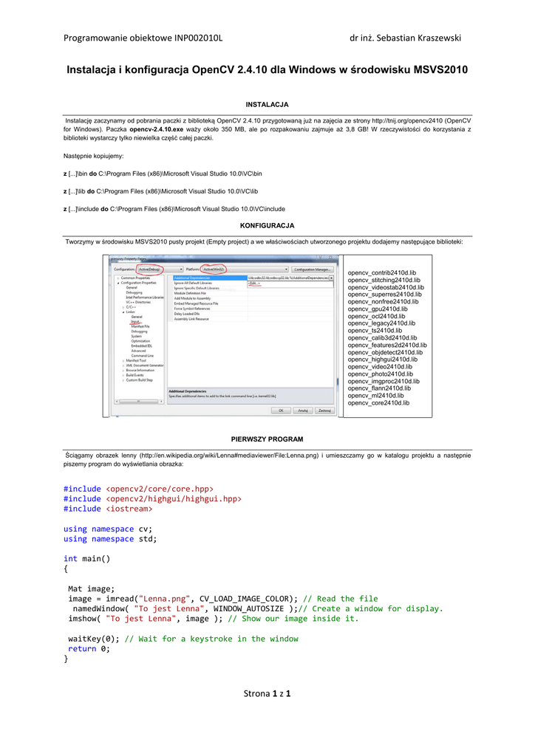Expand the Build Events tree node
Screen dimensions: 535x756
coord(123,374)
